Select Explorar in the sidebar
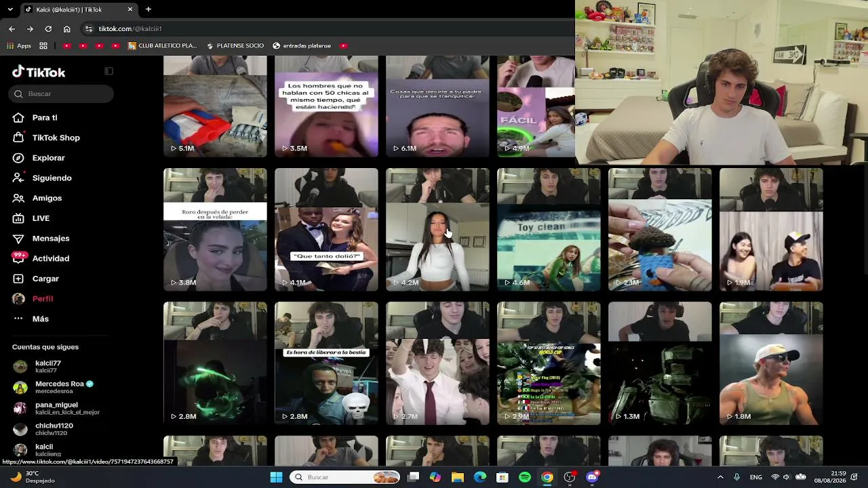 (40, 158)
